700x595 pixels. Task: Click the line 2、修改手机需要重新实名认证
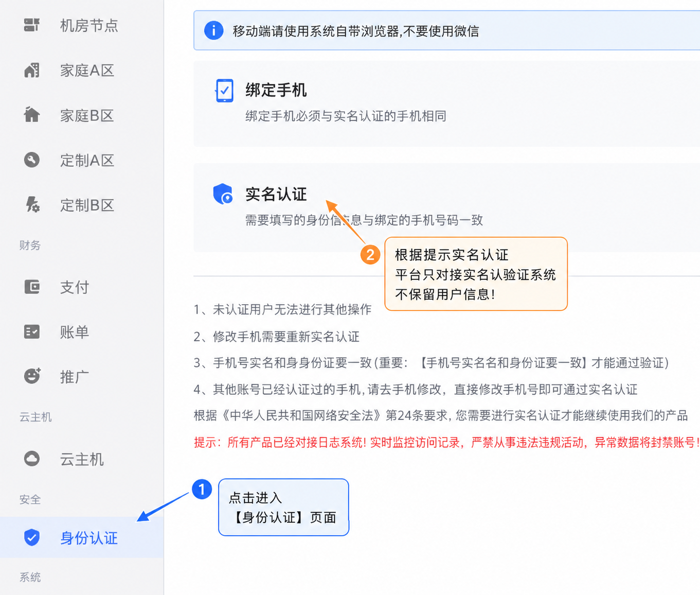pos(277,337)
